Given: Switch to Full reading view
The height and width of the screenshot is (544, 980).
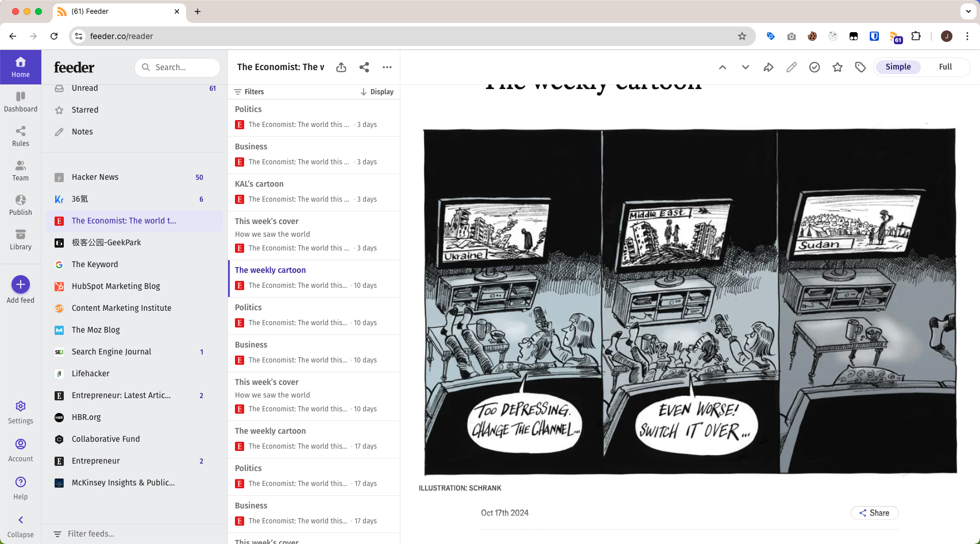Looking at the screenshot, I should pyautogui.click(x=946, y=67).
